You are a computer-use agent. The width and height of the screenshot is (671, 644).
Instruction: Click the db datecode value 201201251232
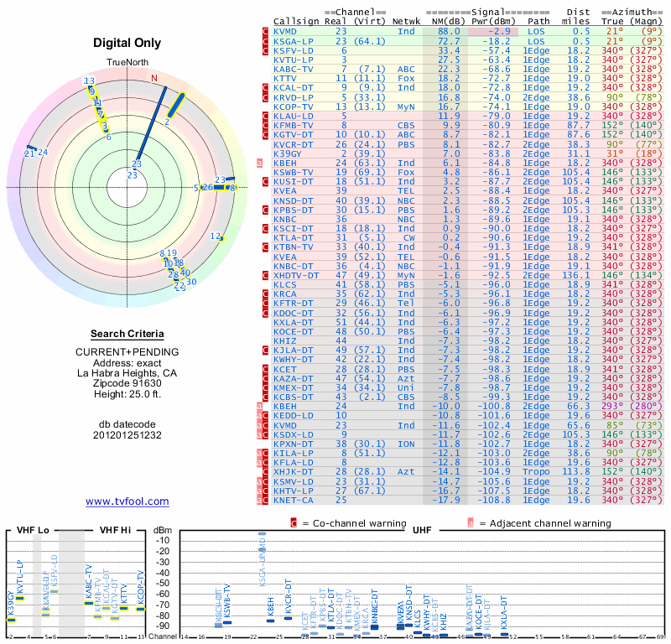point(127,435)
